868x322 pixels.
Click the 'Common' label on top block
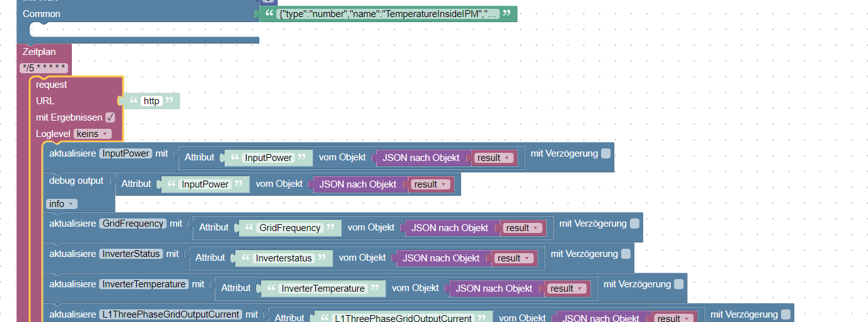(x=42, y=14)
